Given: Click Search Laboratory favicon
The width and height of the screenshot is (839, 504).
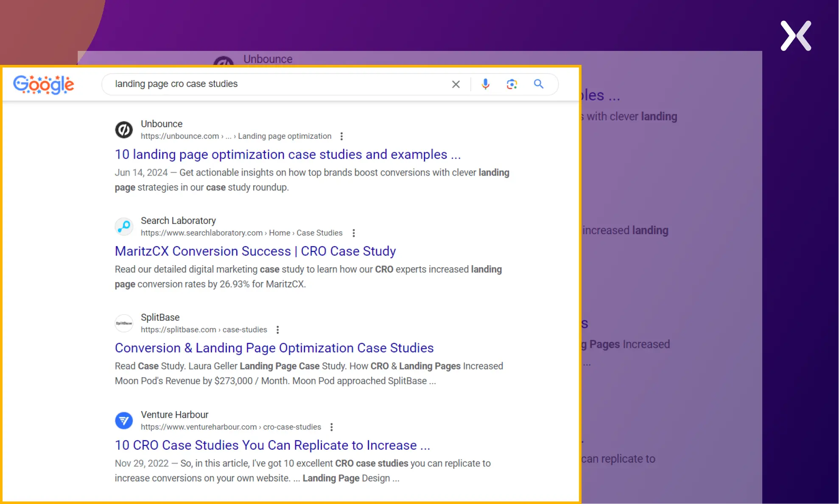Looking at the screenshot, I should 124,227.
